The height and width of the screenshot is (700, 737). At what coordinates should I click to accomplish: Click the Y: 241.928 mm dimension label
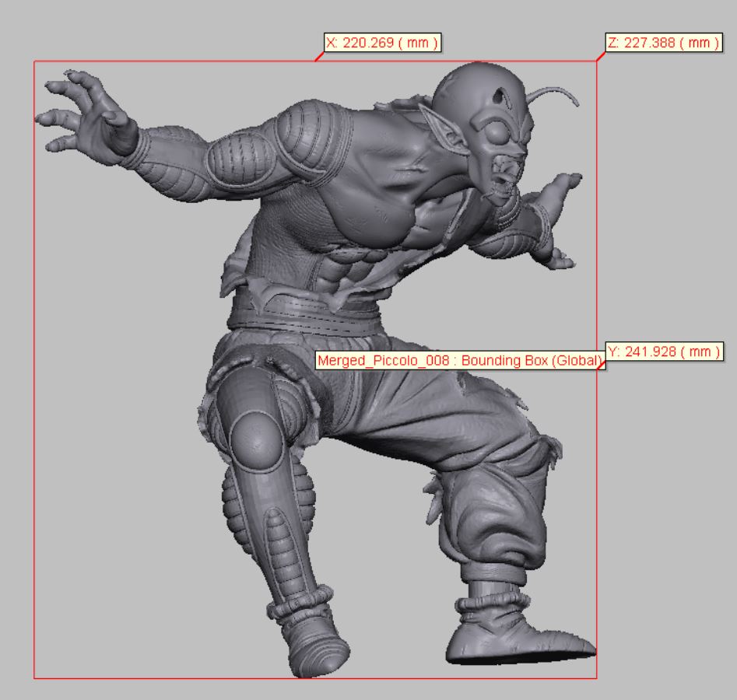click(x=664, y=352)
